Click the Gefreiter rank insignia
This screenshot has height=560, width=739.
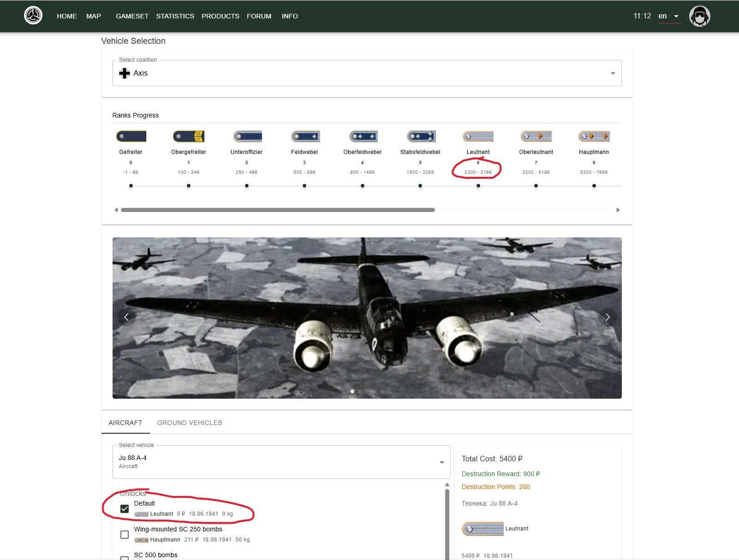(131, 136)
